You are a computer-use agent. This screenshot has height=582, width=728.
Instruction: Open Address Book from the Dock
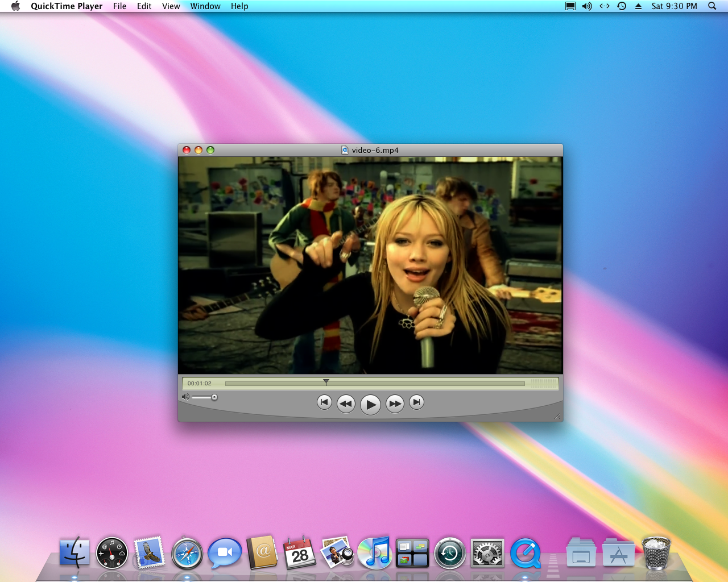262,552
